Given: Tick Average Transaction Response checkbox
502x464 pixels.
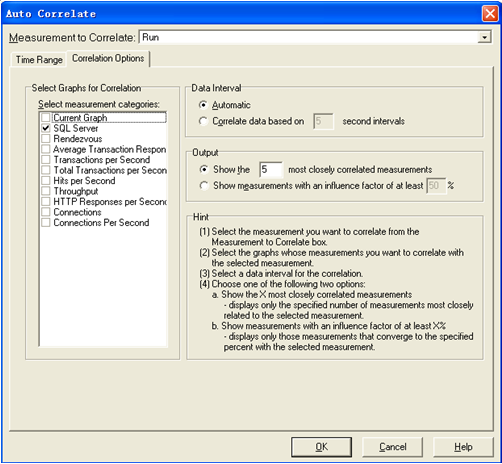Looking at the screenshot, I should pos(46,149).
